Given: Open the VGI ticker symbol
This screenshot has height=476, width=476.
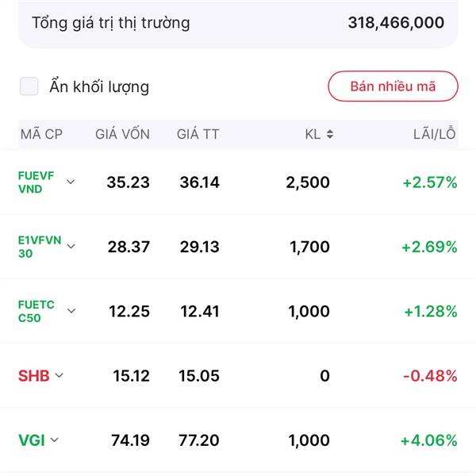Looking at the screenshot, I should (x=32, y=440).
